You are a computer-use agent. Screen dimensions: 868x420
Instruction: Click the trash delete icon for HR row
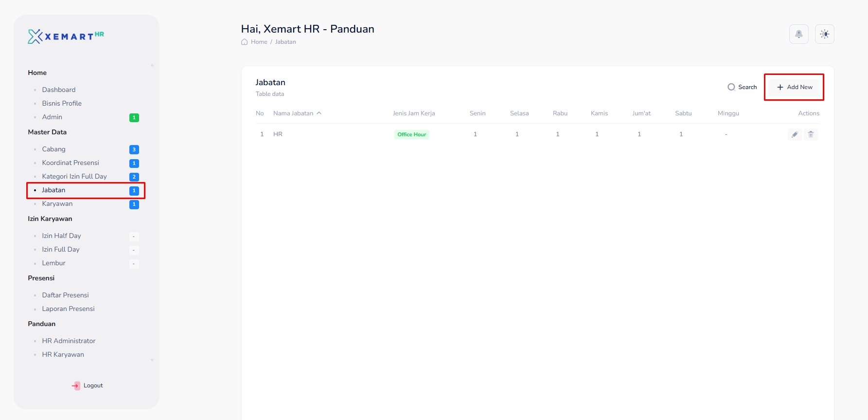(x=811, y=134)
